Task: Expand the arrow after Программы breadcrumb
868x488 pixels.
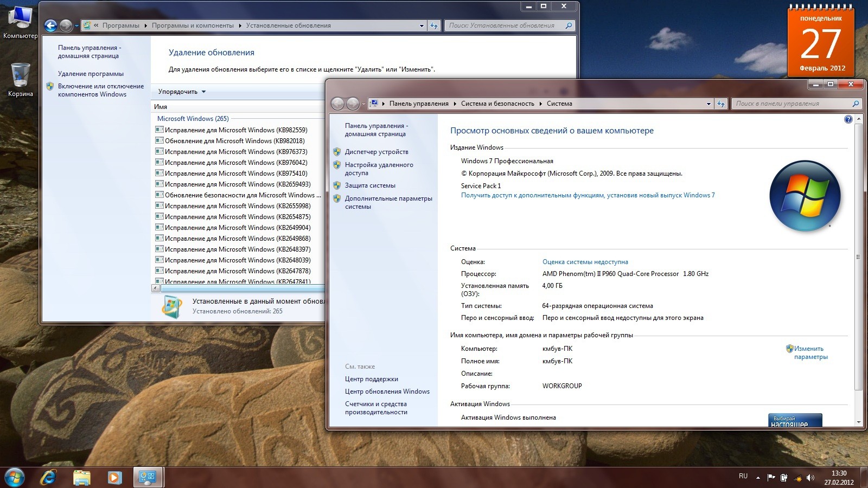Action: 145,25
